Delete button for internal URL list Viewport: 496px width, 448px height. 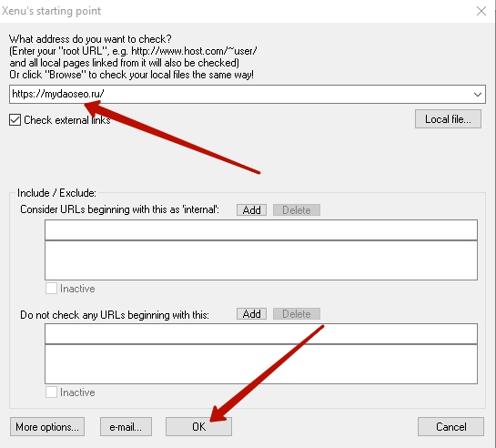297,210
